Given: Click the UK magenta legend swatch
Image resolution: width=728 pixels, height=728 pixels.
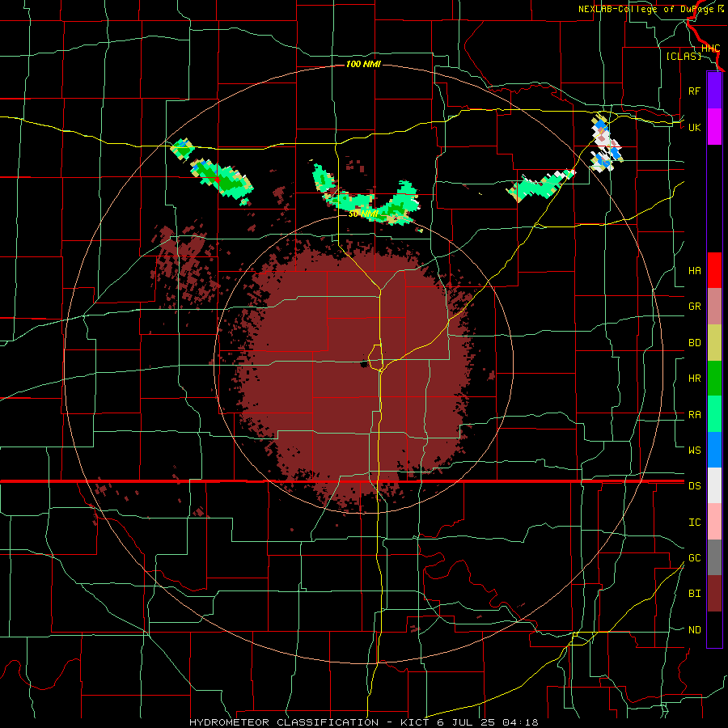Looking at the screenshot, I should pyautogui.click(x=714, y=127).
